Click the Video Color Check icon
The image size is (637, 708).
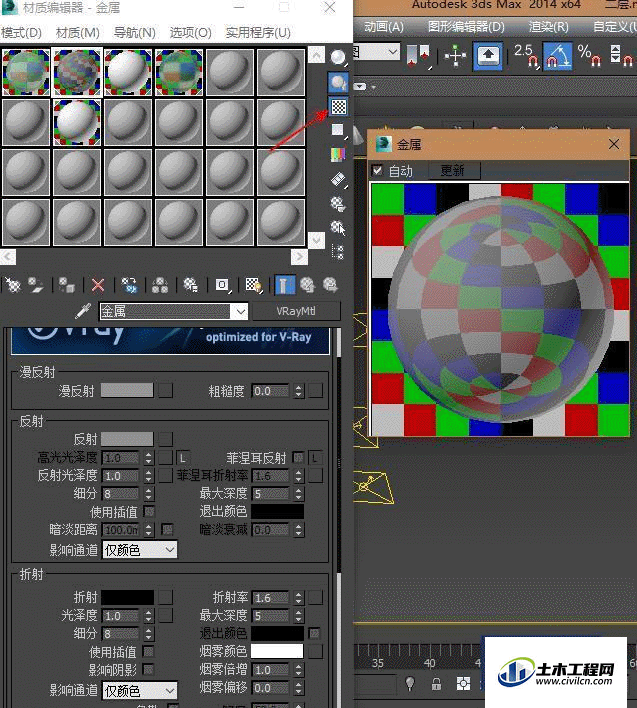tap(338, 154)
